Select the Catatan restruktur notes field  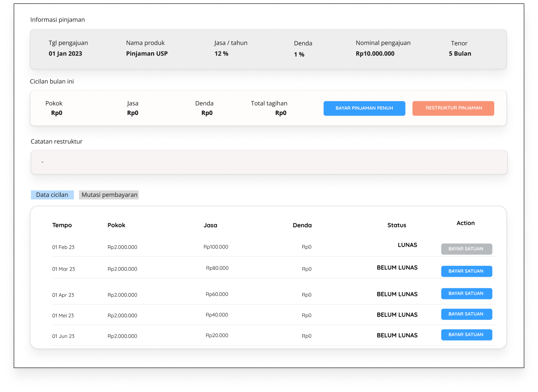(x=269, y=162)
